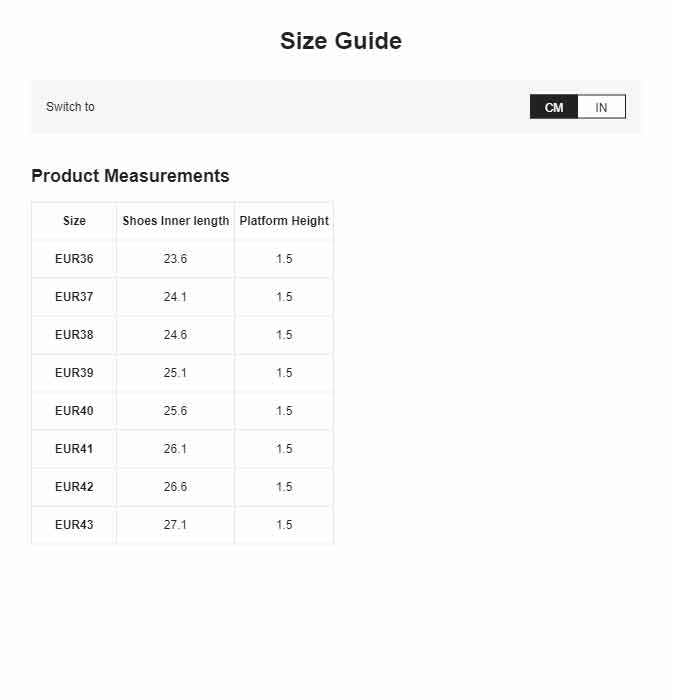674x700 pixels.
Task: Click the 26.6 inner length value
Action: click(175, 487)
